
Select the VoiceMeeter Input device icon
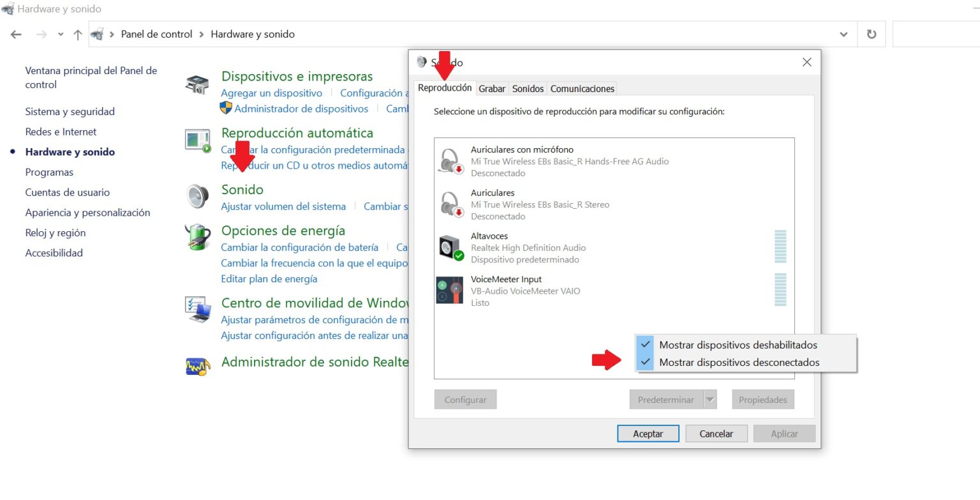pos(450,291)
